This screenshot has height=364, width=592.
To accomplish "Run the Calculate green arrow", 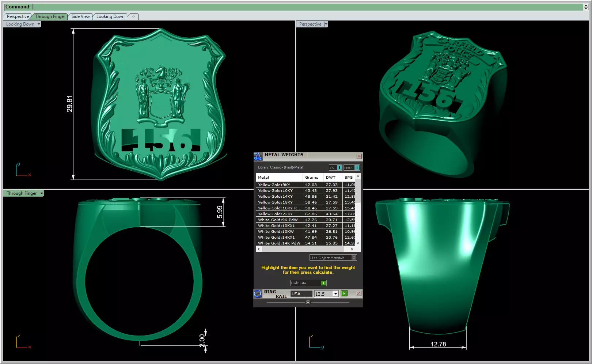I will click(323, 283).
